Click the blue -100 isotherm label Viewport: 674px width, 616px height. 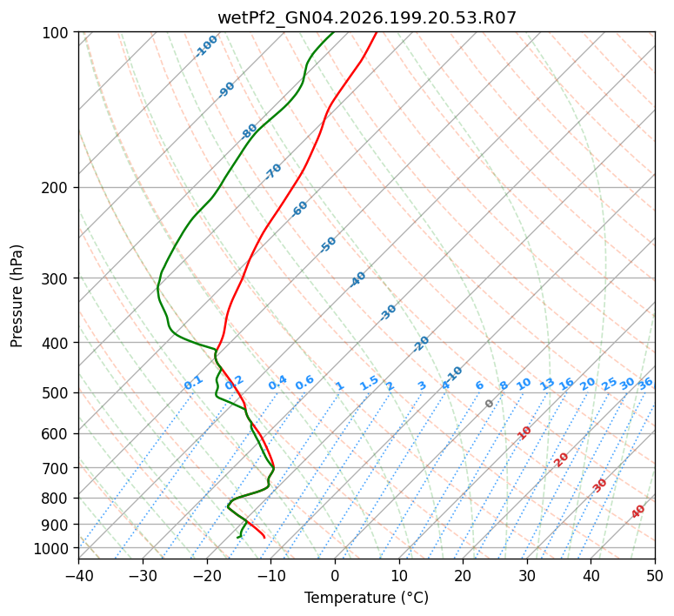click(x=206, y=46)
